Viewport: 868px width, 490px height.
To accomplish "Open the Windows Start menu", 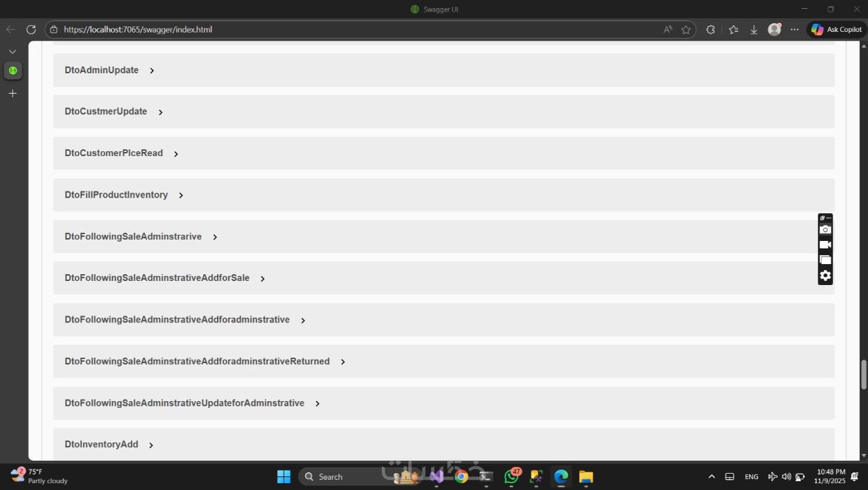I will [x=283, y=476].
